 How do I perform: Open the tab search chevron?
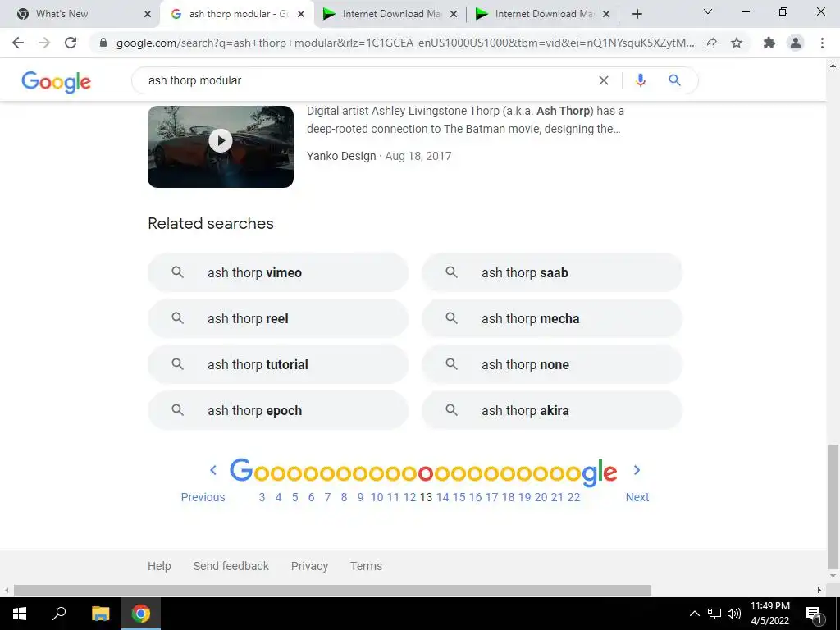pos(707,11)
